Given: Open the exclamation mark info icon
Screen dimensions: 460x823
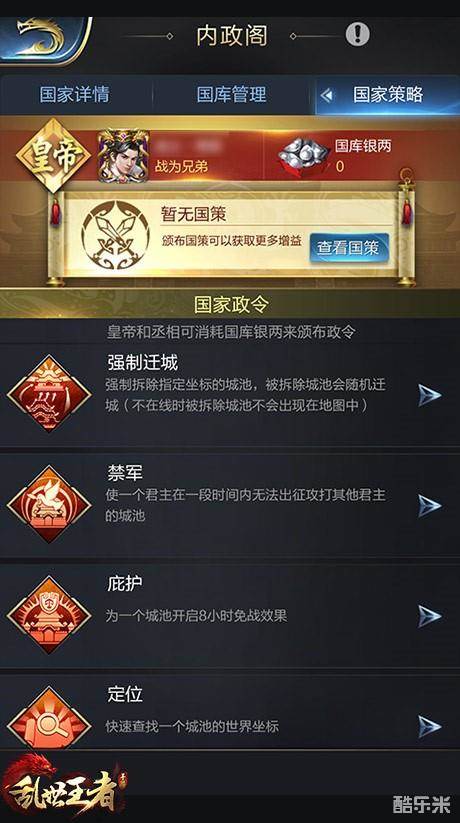Looking at the screenshot, I should [x=358, y=35].
